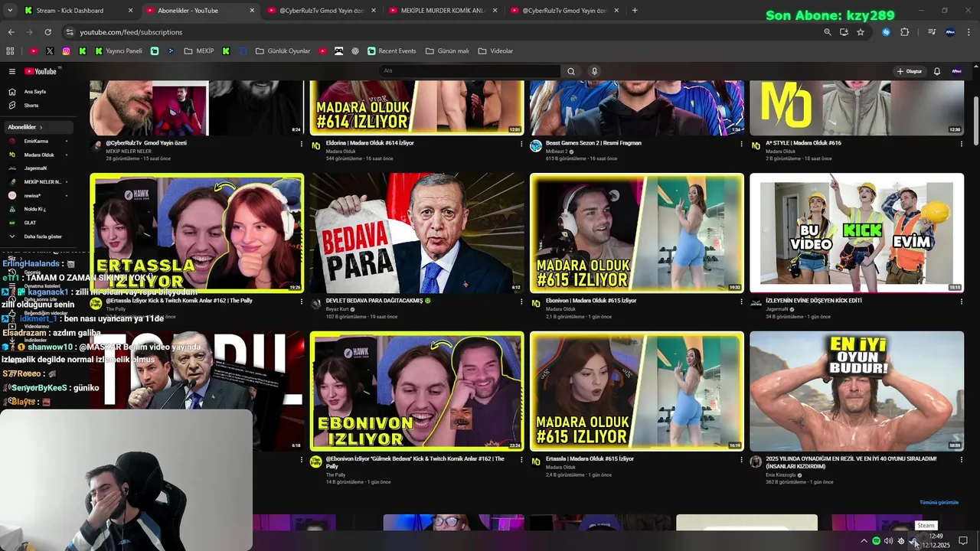This screenshot has width=980, height=551.
Task: Open a new browser tab
Action: pyautogui.click(x=635, y=11)
